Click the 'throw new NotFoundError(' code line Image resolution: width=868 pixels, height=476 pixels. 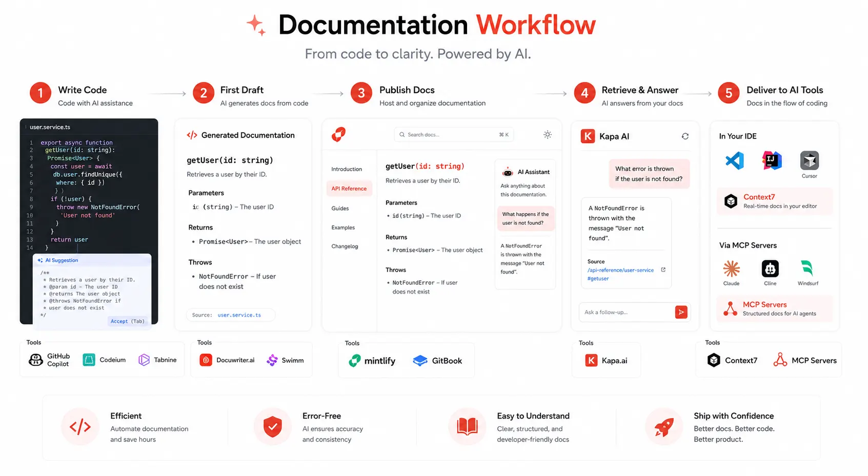98,207
